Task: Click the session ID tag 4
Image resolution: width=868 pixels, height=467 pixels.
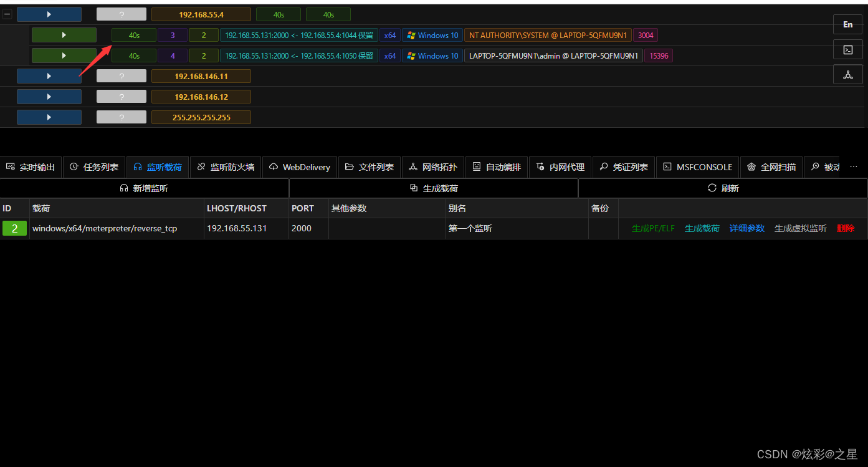Action: click(x=173, y=55)
